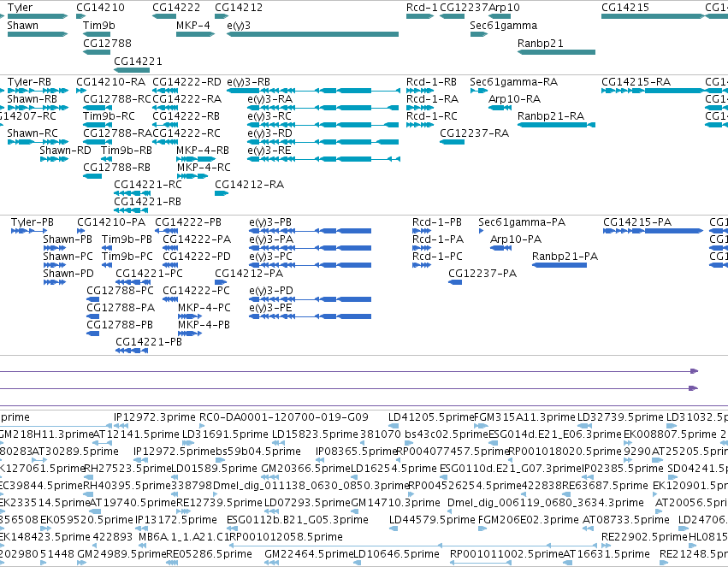Screen dimensions: 728x567
Task: Click the CG12788-PA protein label
Action: [121, 308]
